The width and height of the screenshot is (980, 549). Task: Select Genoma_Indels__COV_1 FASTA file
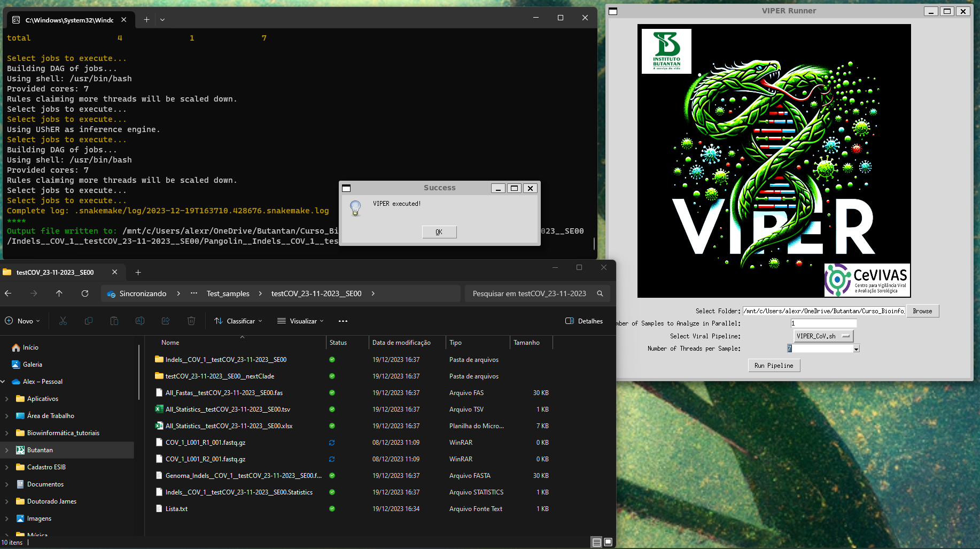(353, 476)
